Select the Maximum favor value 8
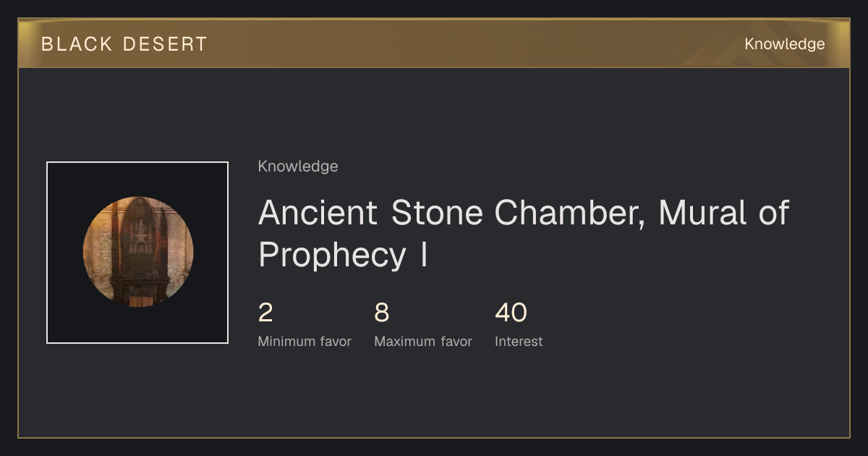 [x=382, y=313]
